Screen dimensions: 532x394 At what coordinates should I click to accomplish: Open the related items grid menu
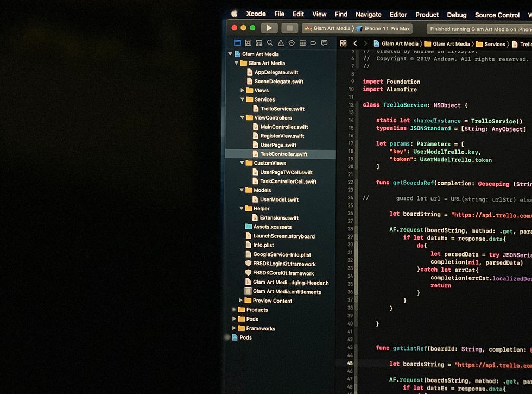pyautogui.click(x=343, y=43)
